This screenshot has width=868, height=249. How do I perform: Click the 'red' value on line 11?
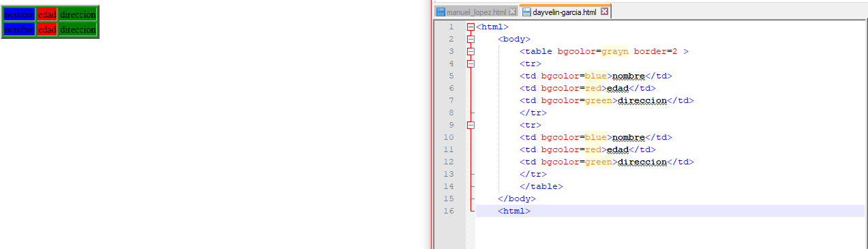tap(593, 149)
